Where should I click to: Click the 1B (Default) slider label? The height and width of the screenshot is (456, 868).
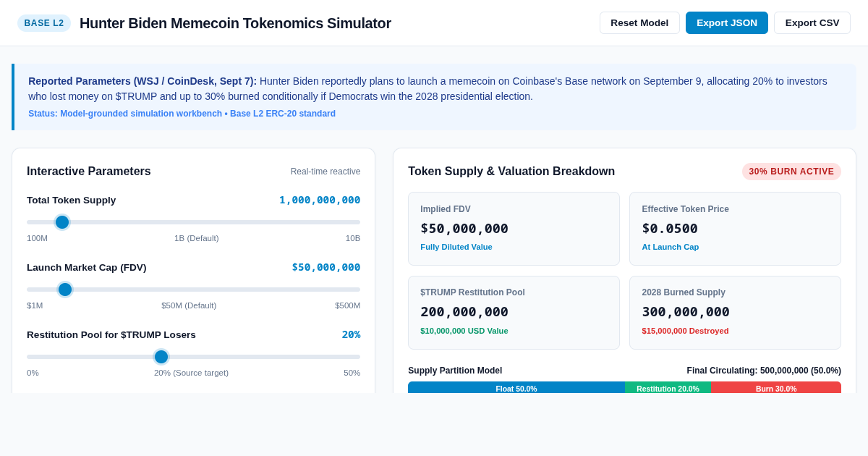[x=197, y=238]
